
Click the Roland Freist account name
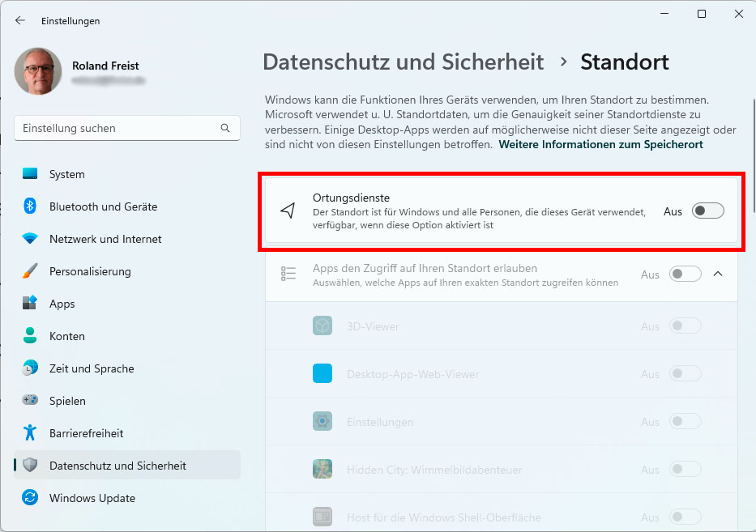coord(105,66)
